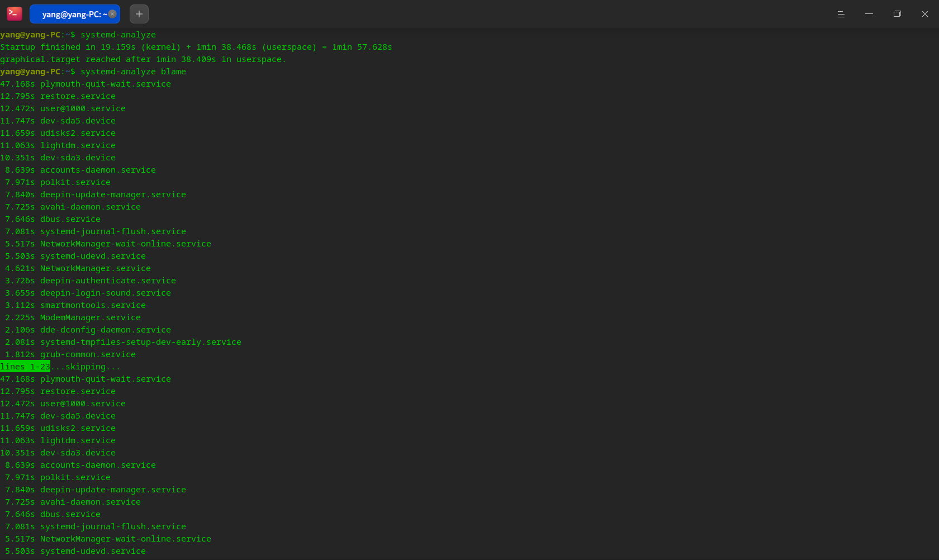Restore down the terminal window
This screenshot has height=560, width=939.
pos(897,14)
